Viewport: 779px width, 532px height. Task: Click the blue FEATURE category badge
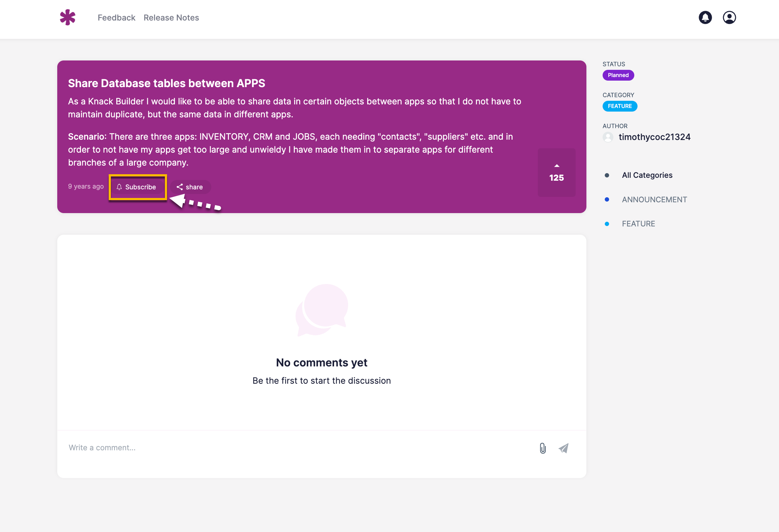[x=620, y=106]
